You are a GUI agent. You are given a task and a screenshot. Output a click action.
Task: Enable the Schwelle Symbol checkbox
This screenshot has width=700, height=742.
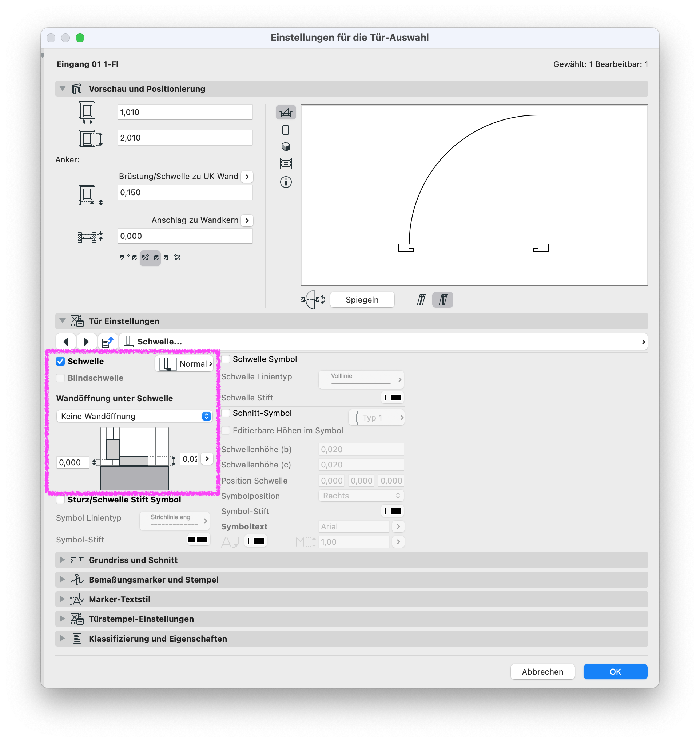(226, 359)
